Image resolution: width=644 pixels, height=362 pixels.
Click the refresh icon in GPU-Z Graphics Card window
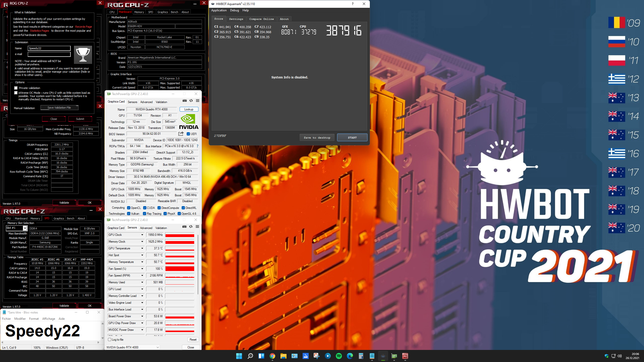click(191, 101)
